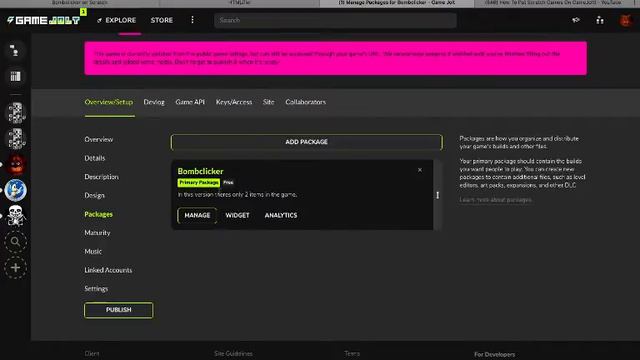
Task: Click the Add Package button
Action: tap(307, 142)
